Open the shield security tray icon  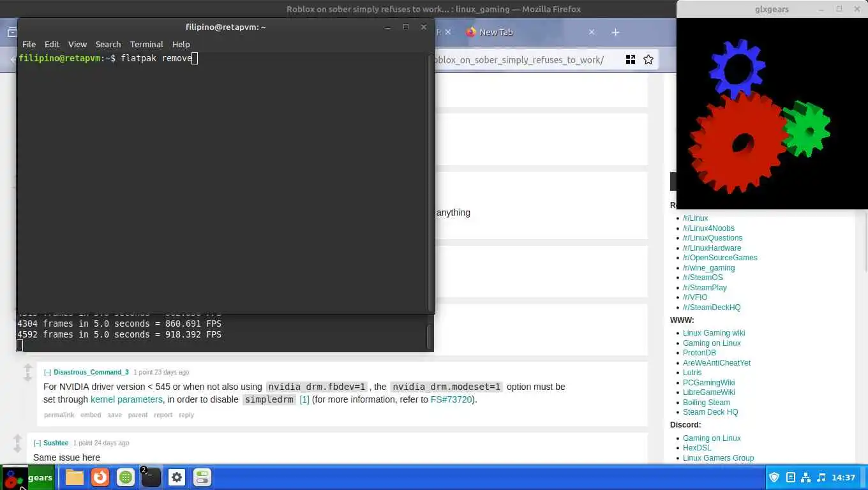pos(774,477)
